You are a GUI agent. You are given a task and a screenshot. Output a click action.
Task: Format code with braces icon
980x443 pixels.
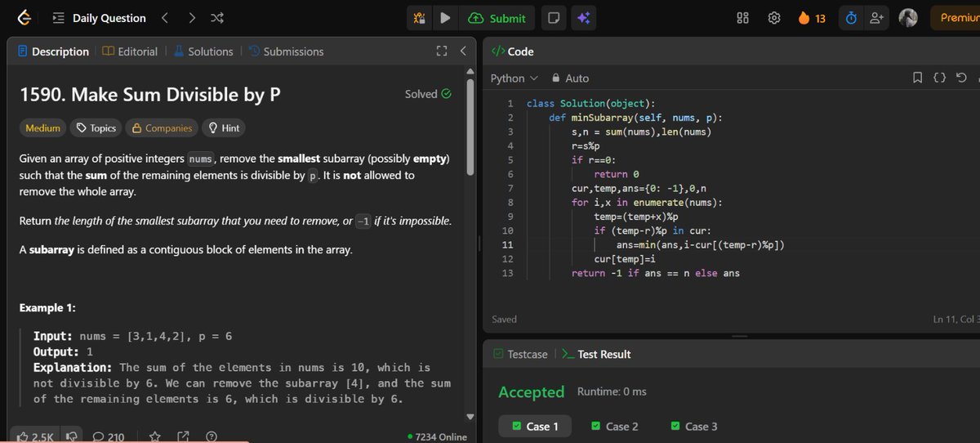[x=939, y=78]
